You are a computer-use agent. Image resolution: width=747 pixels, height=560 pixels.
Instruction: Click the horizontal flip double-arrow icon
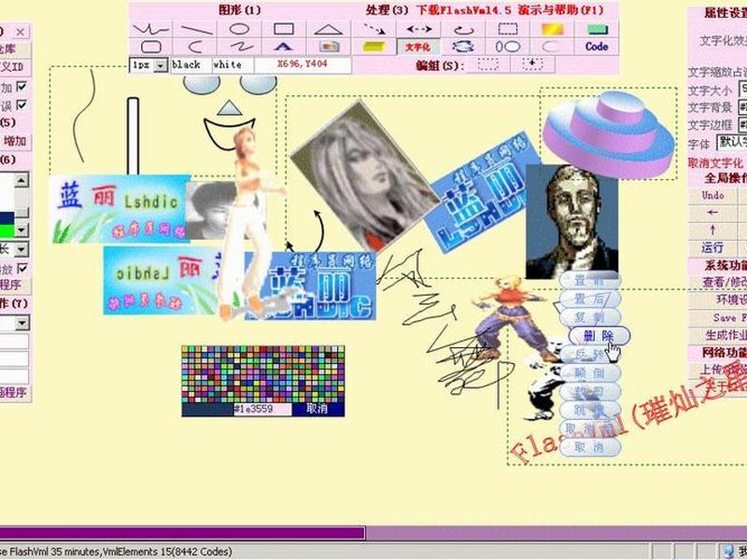(418, 29)
